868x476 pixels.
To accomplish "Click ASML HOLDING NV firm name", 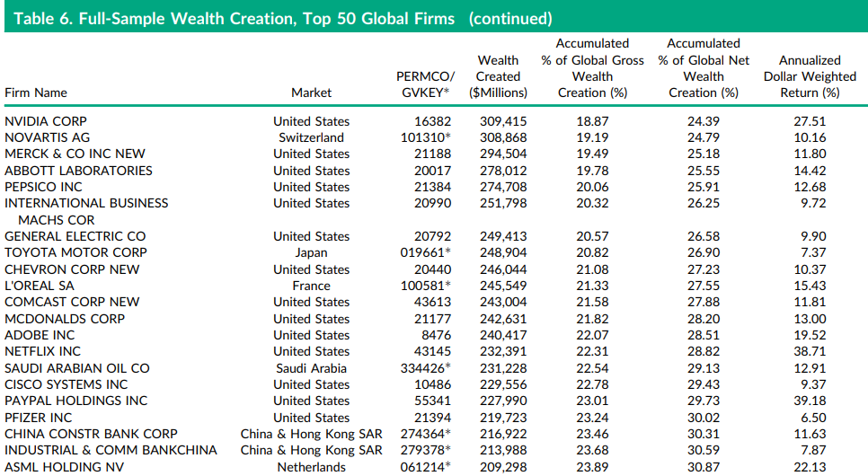I will tap(64, 467).
